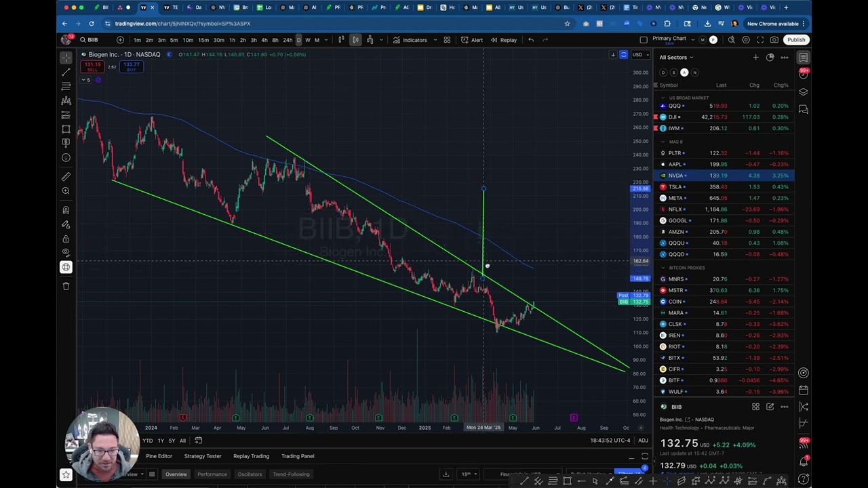The height and width of the screenshot is (488, 868).
Task: Open the Fibonacci retracement tools
Action: click(x=66, y=86)
